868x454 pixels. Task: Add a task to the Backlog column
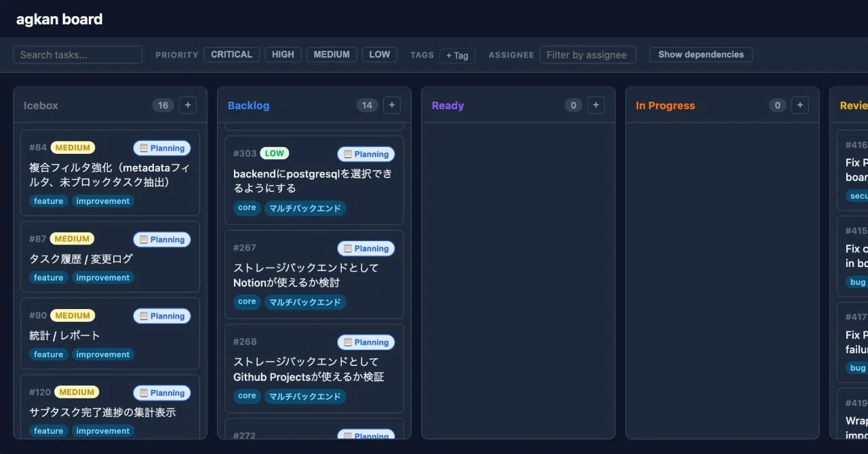pos(392,105)
